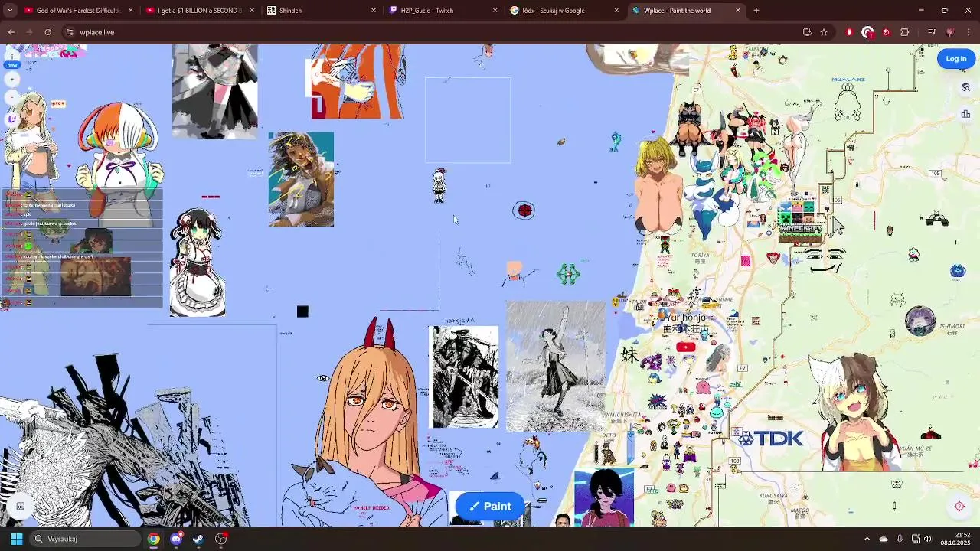The width and height of the screenshot is (980, 551).
Task: Expand the hidden system tray icons
Action: point(867,539)
